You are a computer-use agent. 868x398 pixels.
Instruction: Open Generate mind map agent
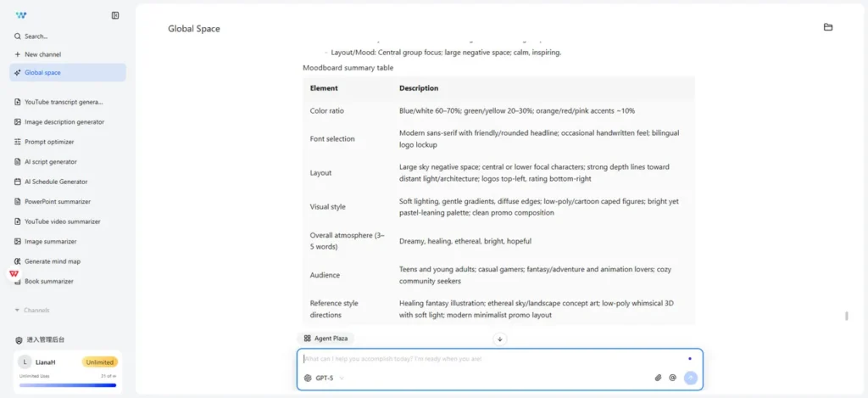click(x=53, y=261)
